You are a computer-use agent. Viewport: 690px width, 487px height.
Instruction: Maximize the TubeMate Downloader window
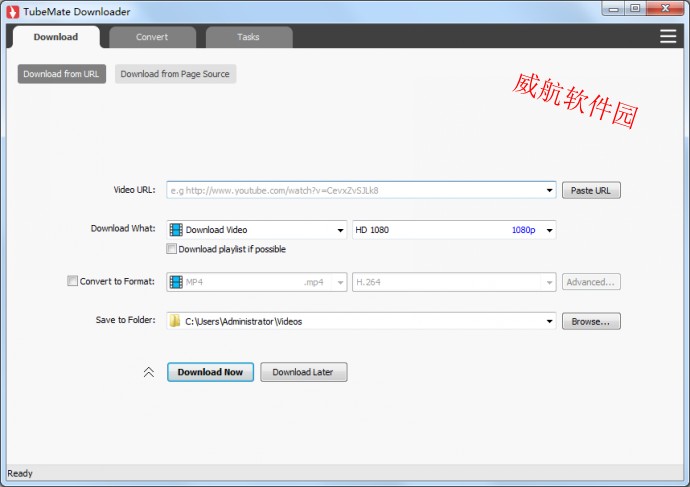point(635,8)
